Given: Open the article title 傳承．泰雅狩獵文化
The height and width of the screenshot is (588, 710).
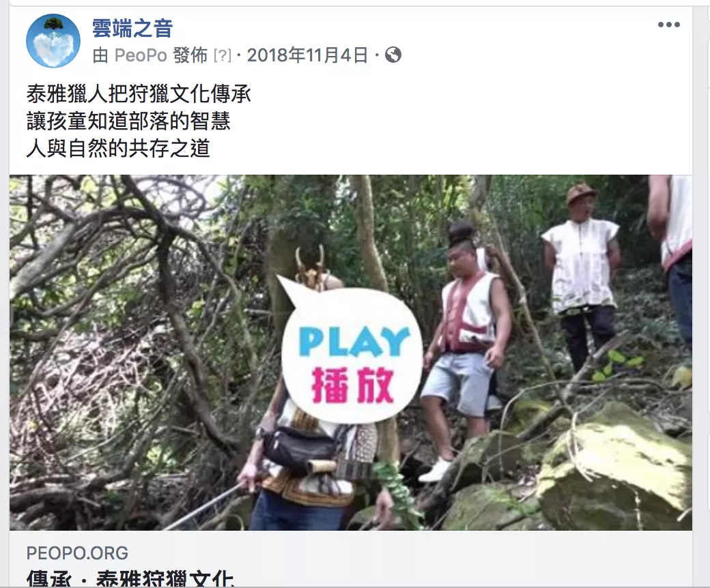Looking at the screenshot, I should coord(130,579).
